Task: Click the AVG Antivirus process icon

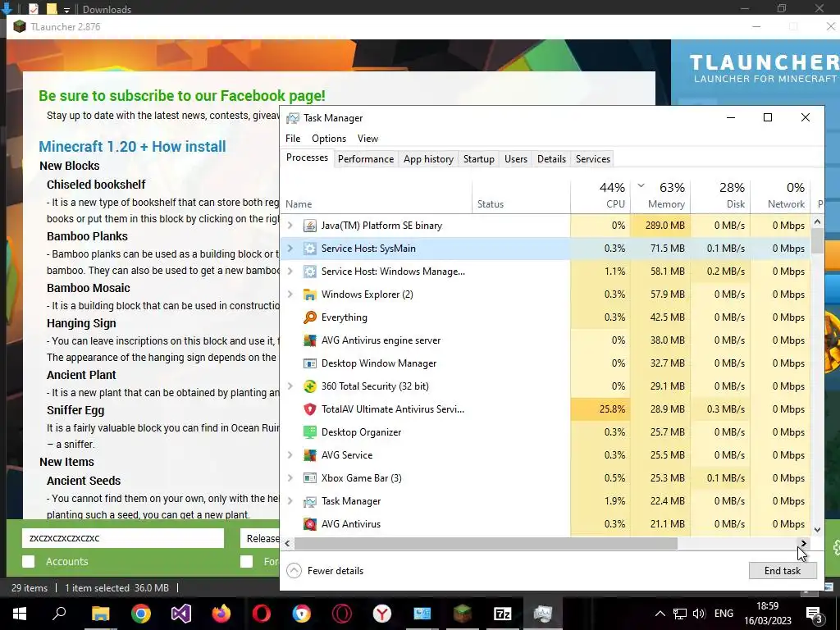Action: [309, 524]
